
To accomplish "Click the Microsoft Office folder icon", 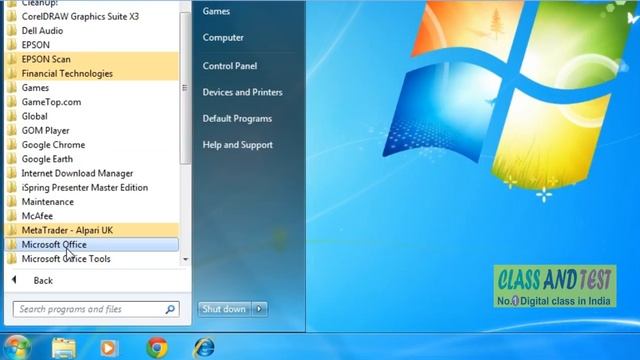I will pyautogui.click(x=12, y=244).
